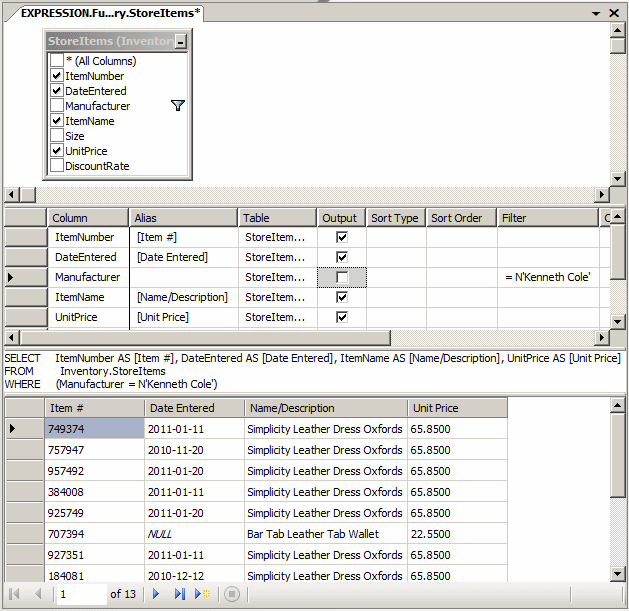Click the [Item #] alias cell
The image size is (629, 611).
click(184, 237)
